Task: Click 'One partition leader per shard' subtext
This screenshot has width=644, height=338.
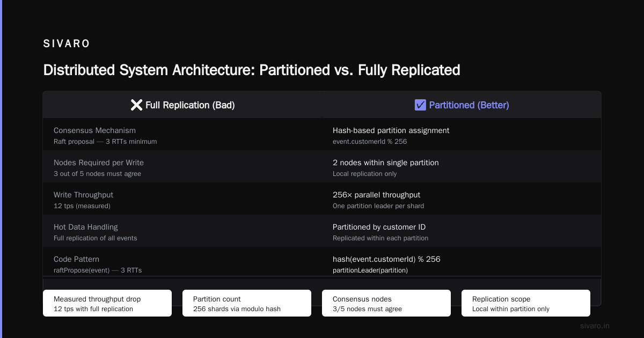Action: [x=378, y=206]
